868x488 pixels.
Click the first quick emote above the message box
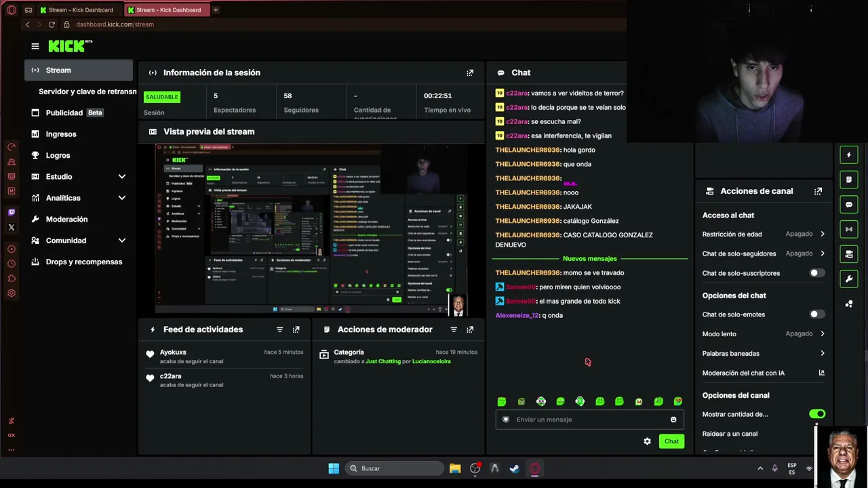502,401
